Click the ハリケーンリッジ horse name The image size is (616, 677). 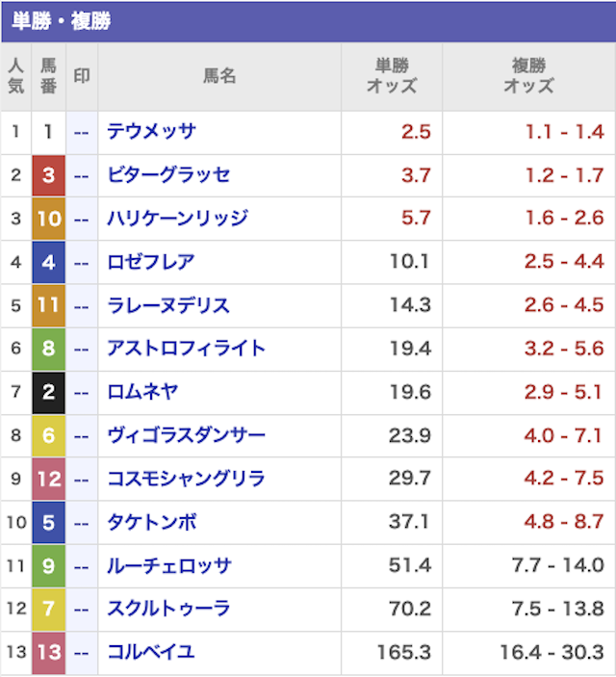(x=177, y=218)
